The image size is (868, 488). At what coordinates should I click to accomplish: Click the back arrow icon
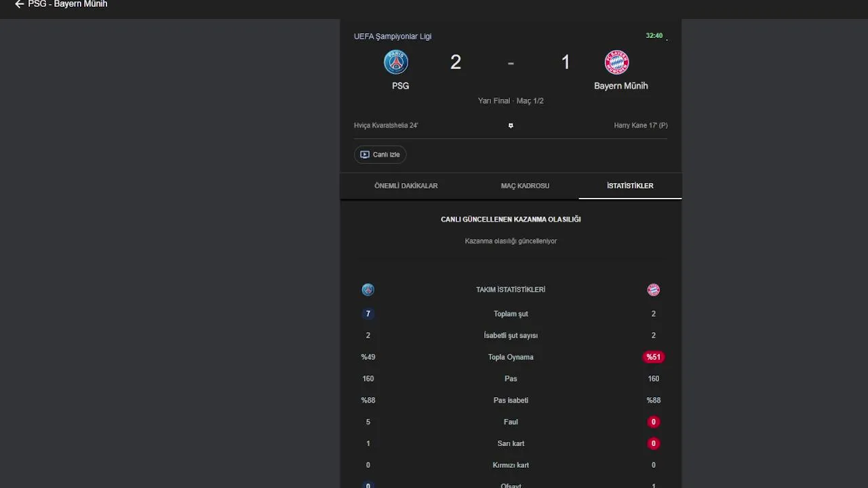tap(19, 4)
